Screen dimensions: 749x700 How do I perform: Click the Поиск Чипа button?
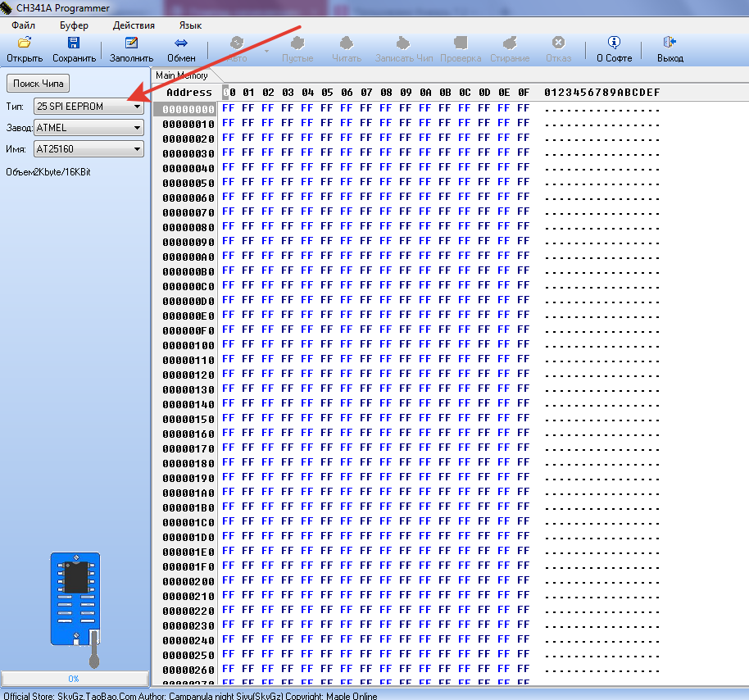click(39, 83)
